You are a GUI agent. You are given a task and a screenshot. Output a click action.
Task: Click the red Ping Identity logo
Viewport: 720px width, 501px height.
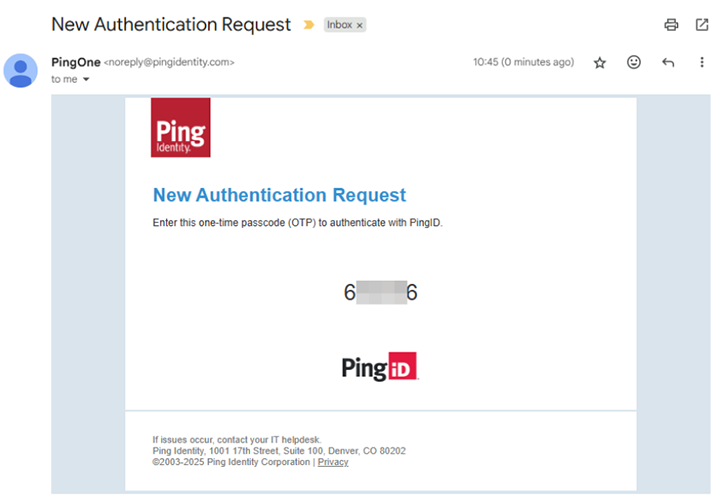(x=180, y=127)
